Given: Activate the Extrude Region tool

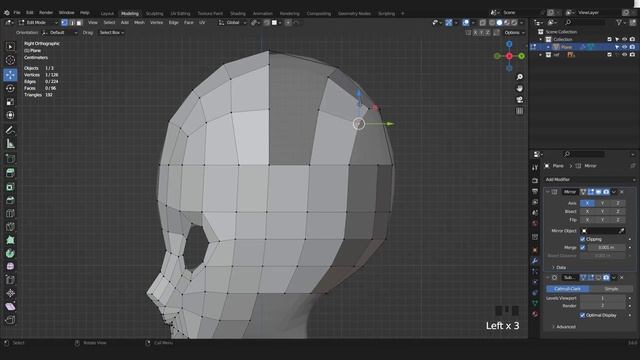Looking at the screenshot, I should (10, 173).
